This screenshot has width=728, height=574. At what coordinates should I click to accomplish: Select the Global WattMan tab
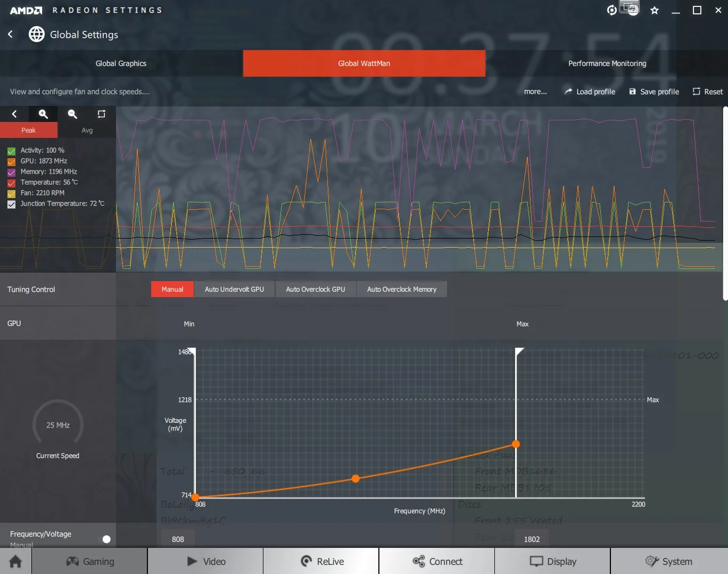click(364, 63)
